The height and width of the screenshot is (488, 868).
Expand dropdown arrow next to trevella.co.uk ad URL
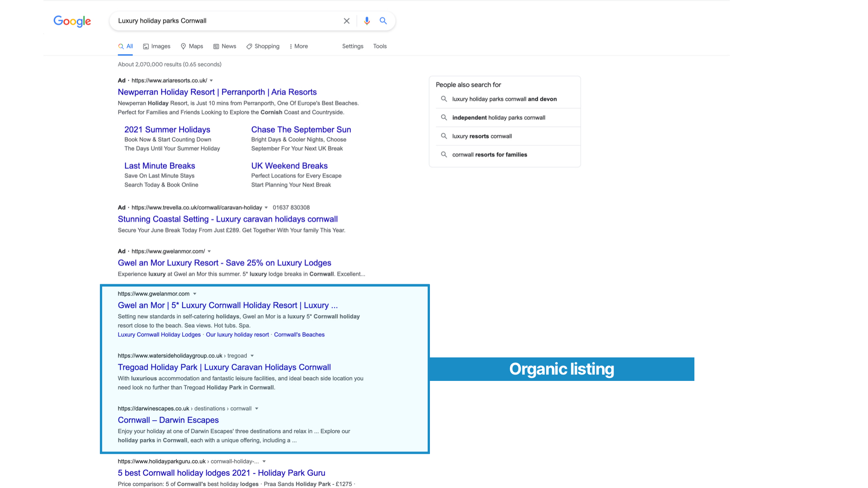266,208
